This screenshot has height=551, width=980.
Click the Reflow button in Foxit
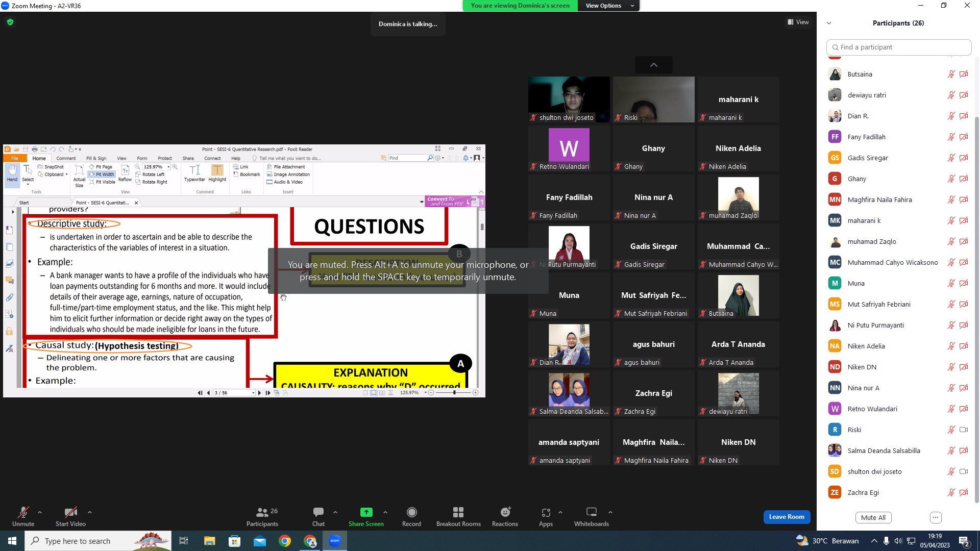click(125, 173)
